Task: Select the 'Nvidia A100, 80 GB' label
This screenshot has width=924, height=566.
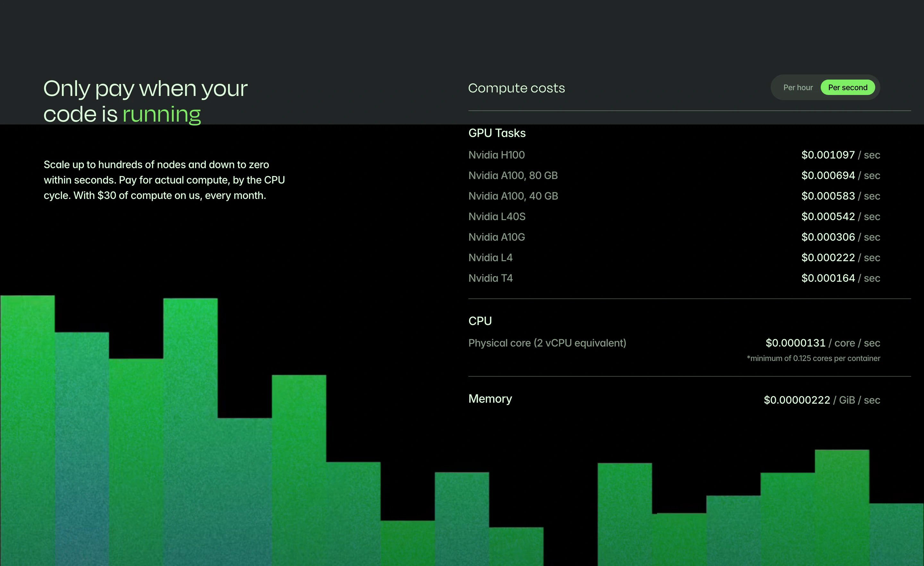Action: coord(513,176)
